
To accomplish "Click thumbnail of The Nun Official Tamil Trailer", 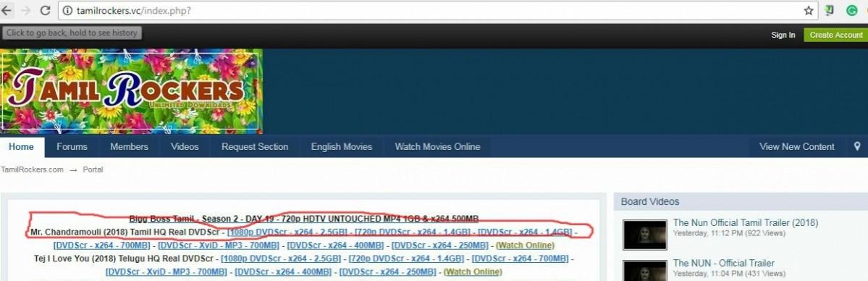I will pos(645,235).
